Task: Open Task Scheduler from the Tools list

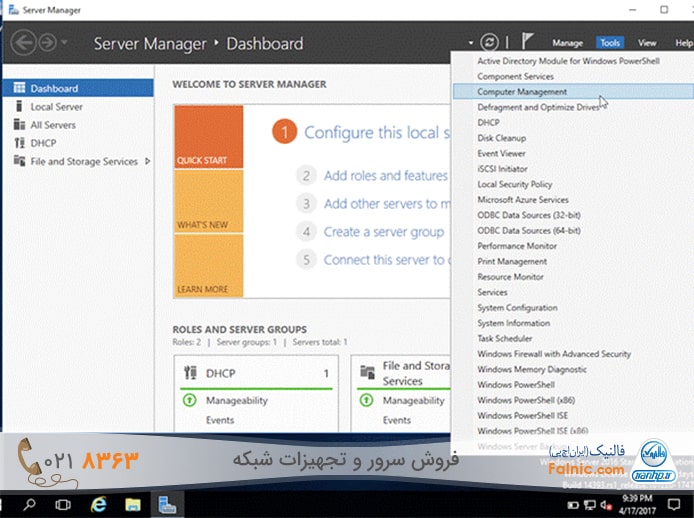Action: tap(505, 338)
